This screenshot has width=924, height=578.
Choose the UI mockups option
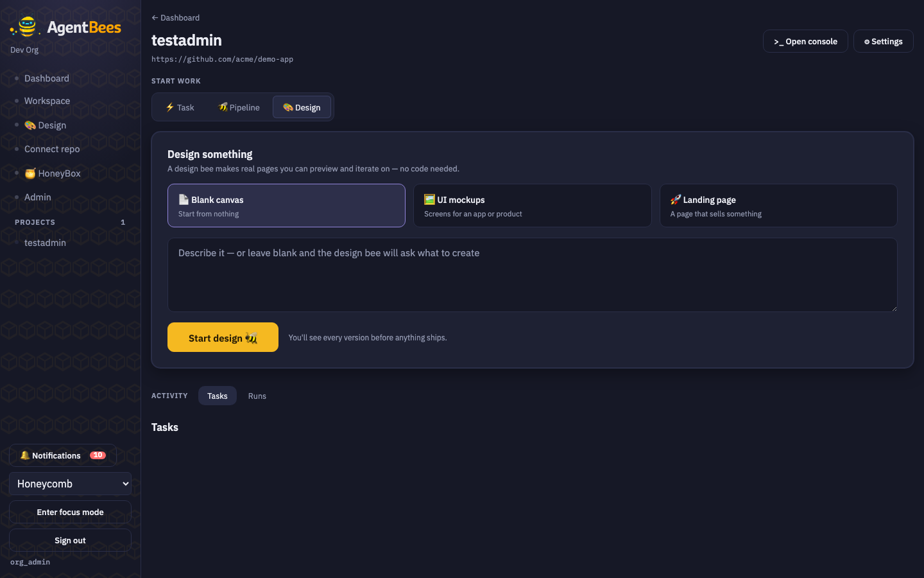[x=532, y=206]
